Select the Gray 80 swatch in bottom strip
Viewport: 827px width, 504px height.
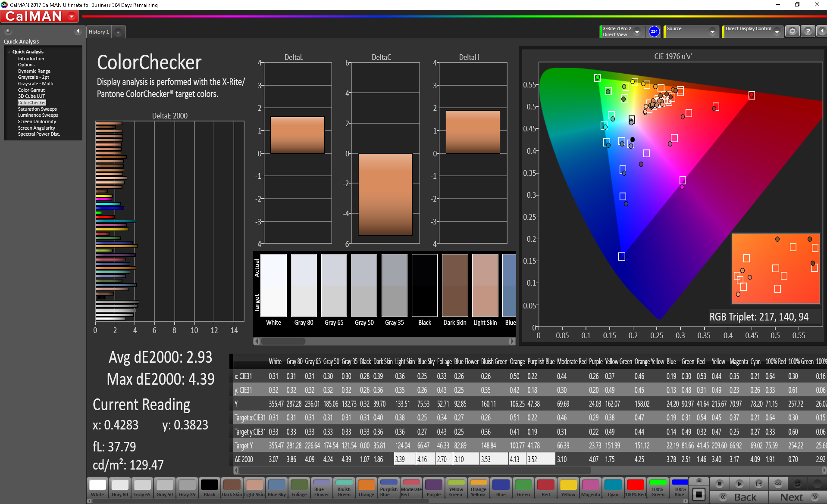coord(120,488)
